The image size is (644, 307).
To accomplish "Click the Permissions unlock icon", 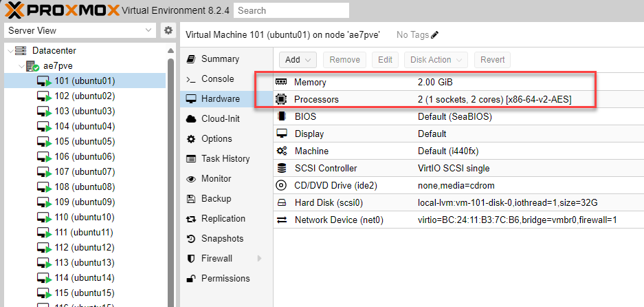I will [191, 279].
